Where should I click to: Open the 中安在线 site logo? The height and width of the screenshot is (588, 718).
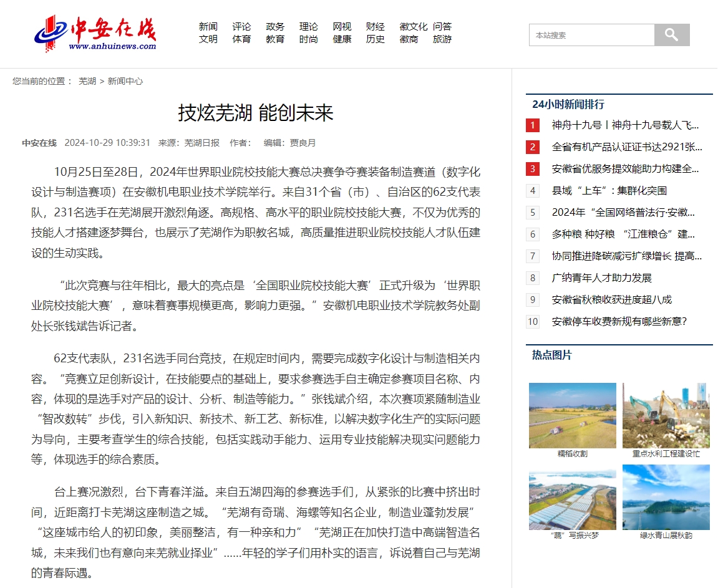point(95,34)
